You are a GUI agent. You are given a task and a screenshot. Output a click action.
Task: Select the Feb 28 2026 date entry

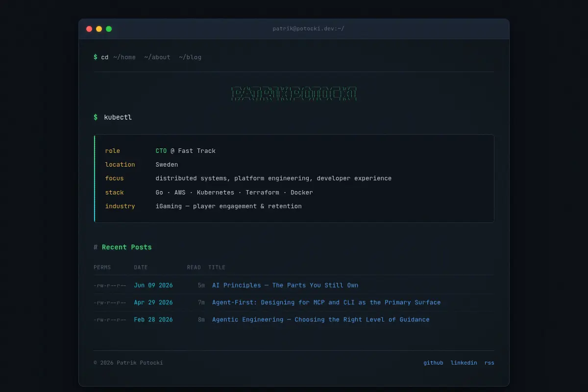coord(153,319)
